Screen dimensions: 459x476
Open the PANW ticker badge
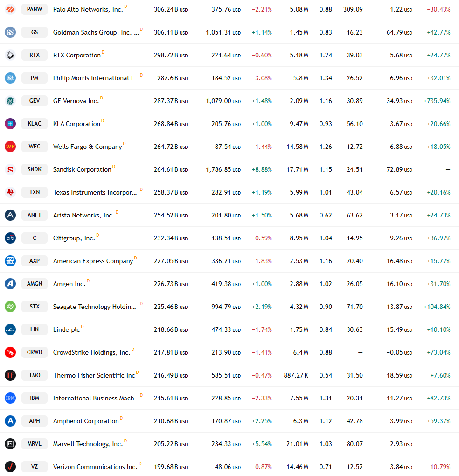coord(35,9)
